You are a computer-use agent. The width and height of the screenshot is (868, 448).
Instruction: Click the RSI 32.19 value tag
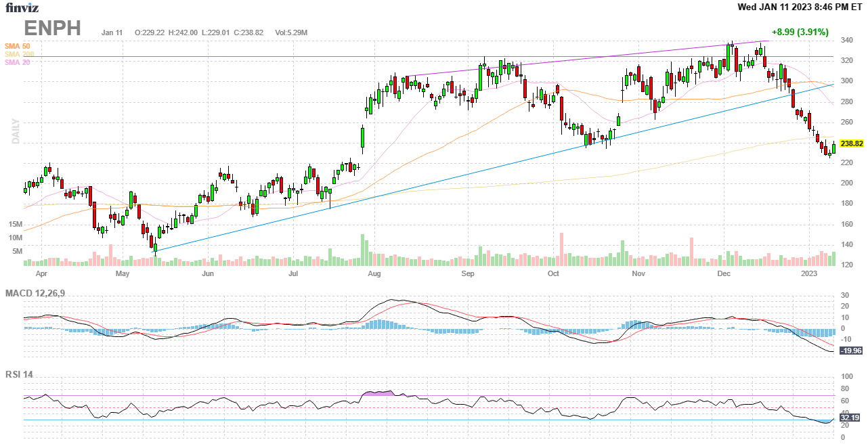[850, 418]
